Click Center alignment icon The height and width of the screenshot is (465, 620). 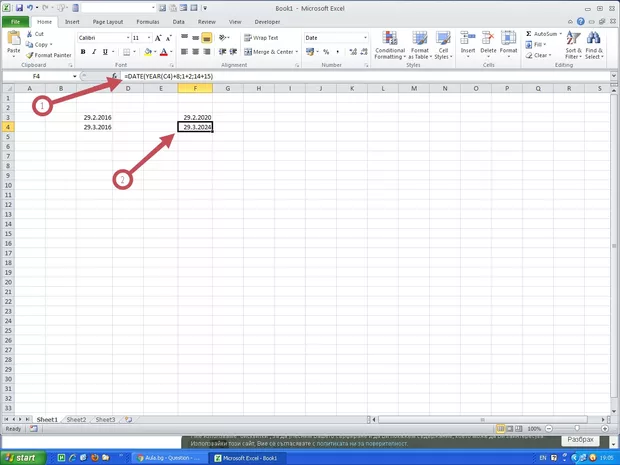click(195, 52)
